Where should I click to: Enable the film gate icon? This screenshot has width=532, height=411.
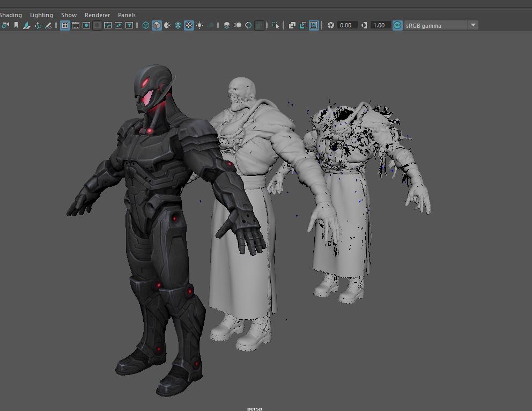(x=76, y=25)
